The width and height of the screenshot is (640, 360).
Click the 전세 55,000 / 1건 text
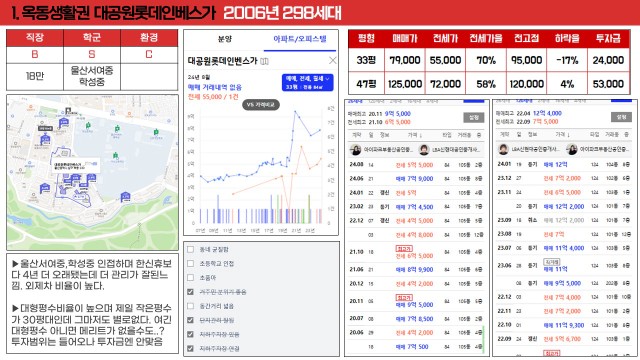pos(213,97)
